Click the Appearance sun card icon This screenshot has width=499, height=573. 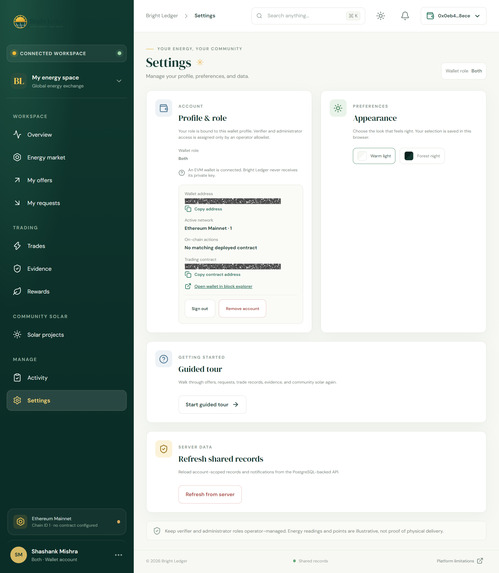point(338,108)
